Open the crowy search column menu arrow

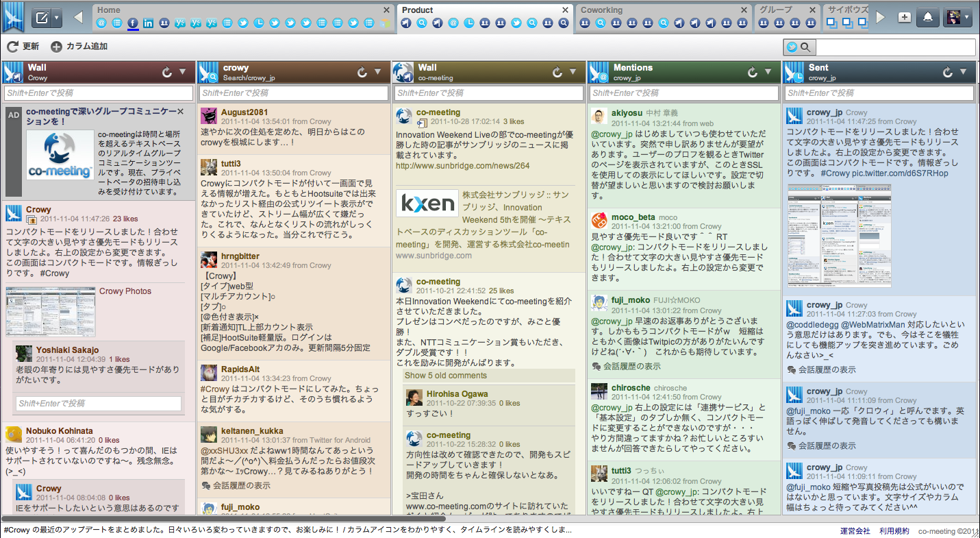[377, 72]
